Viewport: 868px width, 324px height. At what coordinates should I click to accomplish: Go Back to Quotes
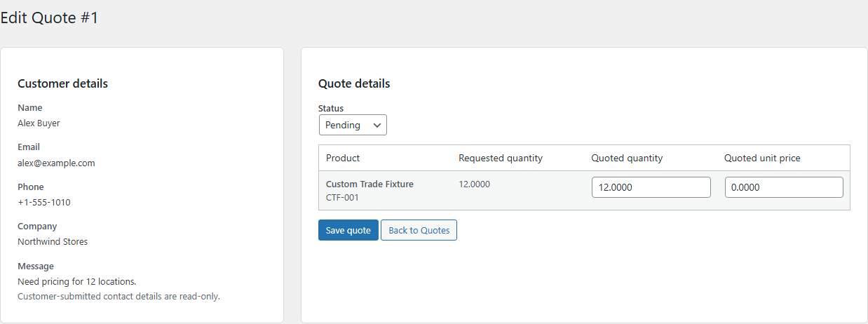point(419,230)
